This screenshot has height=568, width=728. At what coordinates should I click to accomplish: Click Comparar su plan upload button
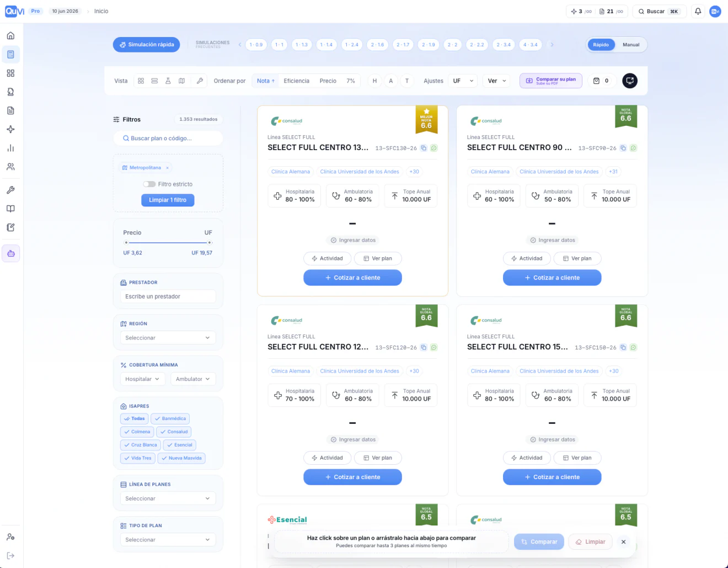[x=550, y=81]
